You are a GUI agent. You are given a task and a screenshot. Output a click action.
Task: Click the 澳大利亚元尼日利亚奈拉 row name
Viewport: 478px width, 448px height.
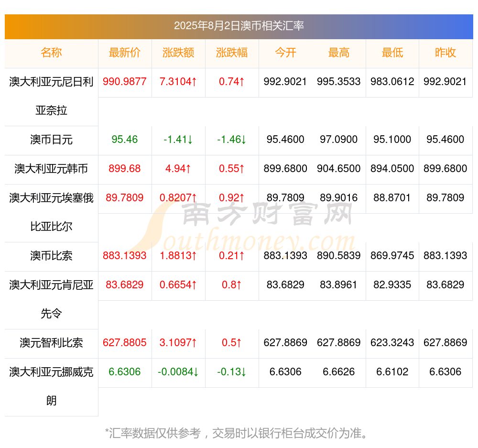point(51,96)
